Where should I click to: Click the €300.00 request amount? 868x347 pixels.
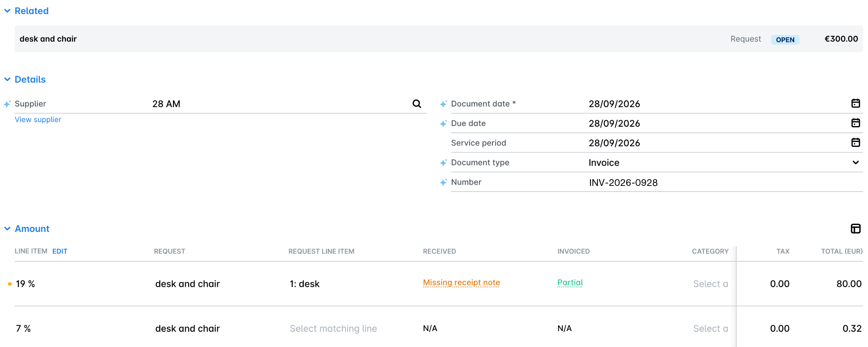[x=841, y=39]
